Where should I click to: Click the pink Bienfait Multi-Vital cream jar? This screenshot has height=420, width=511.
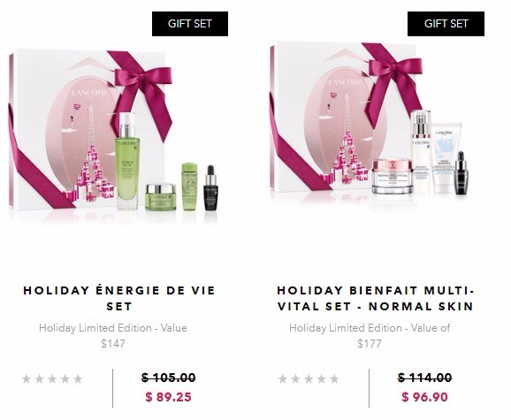pyautogui.click(x=393, y=176)
